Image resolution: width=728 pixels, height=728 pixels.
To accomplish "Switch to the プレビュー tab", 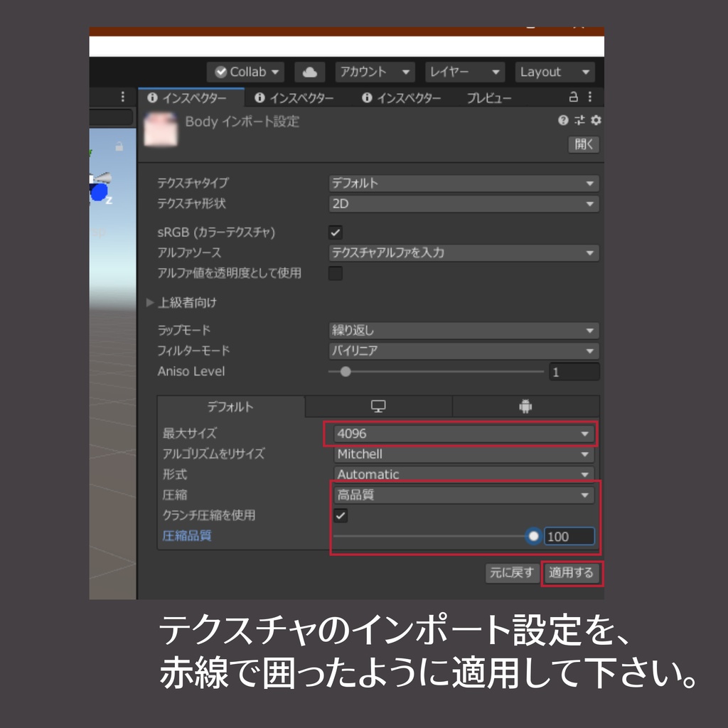I will 488,98.
